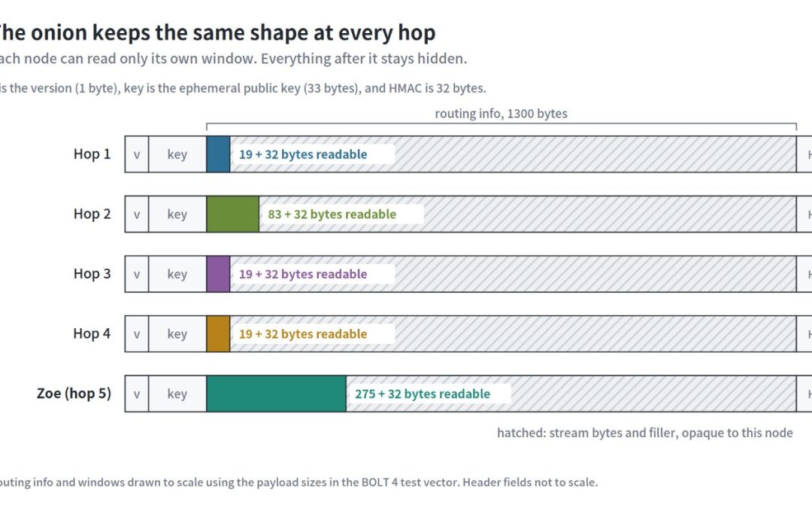The width and height of the screenshot is (812, 508).
Task: Select the '275 + 32 bytes readable' label
Action: [423, 394]
